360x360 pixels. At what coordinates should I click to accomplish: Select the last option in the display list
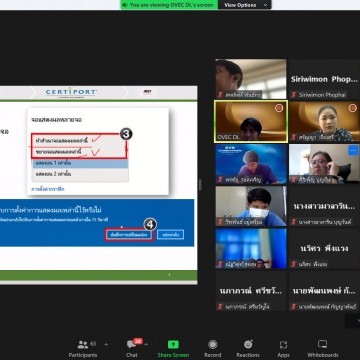(80, 174)
